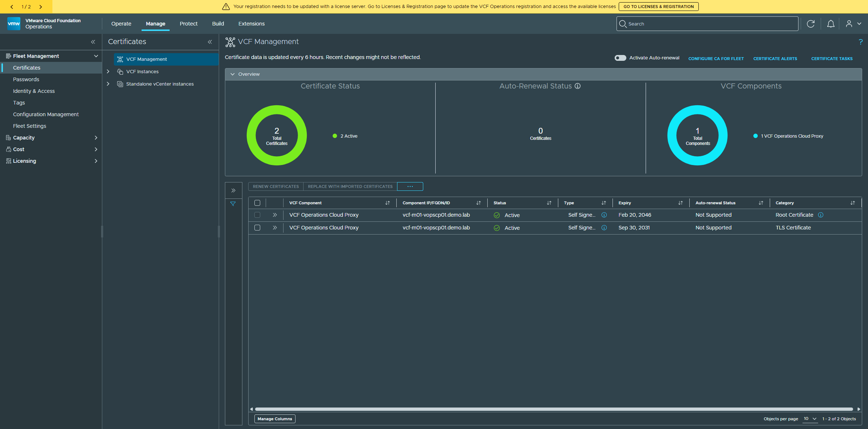
Task: Click Go To Licenses & Registration
Action: [x=658, y=7]
